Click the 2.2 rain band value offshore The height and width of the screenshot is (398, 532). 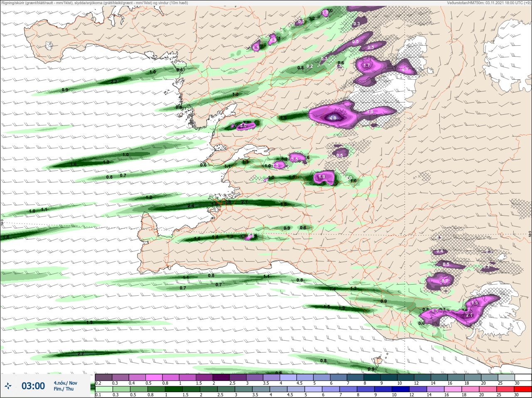114,81
